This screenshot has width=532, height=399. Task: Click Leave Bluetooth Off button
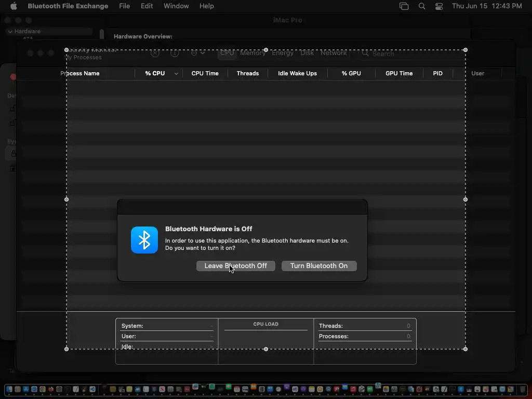click(235, 265)
